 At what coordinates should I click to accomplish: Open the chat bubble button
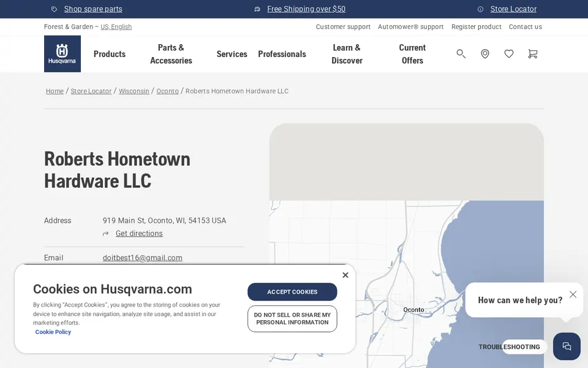pos(567,346)
